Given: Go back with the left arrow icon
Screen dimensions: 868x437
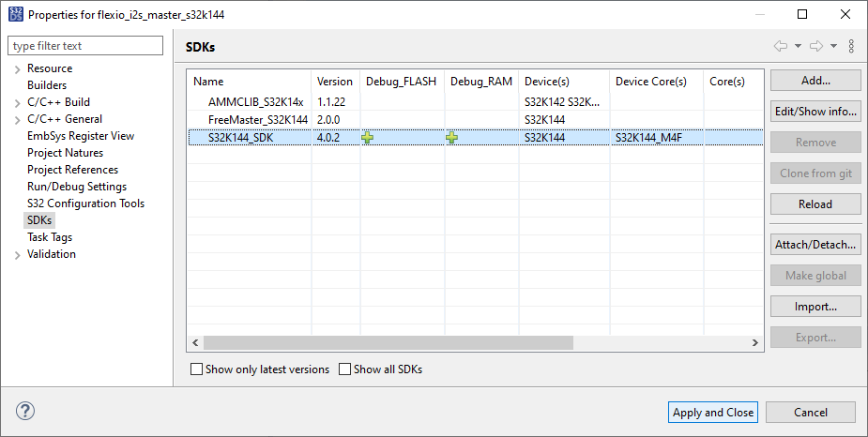Looking at the screenshot, I should point(781,46).
